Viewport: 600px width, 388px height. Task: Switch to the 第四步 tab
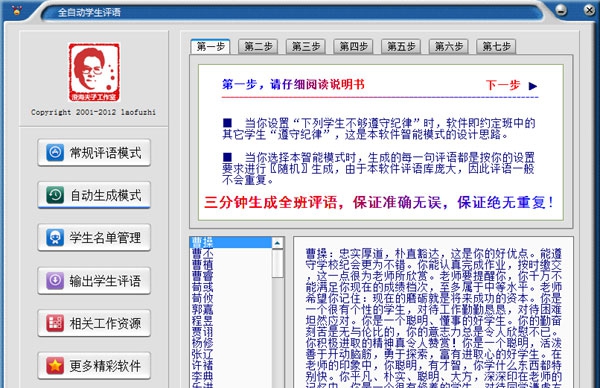point(353,47)
